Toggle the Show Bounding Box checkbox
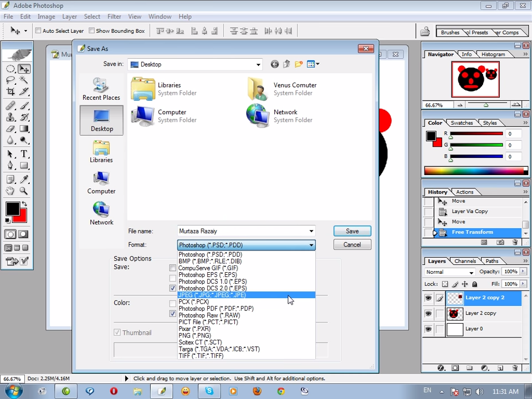This screenshot has height=399, width=532. 91,30
